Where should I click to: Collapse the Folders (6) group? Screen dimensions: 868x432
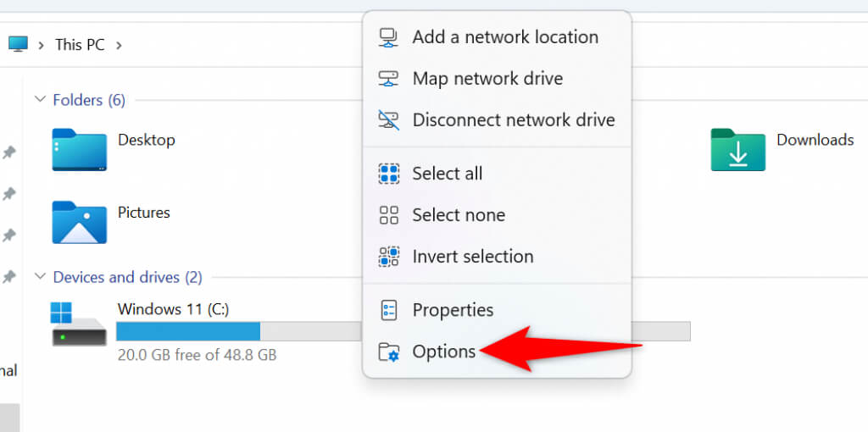click(39, 100)
